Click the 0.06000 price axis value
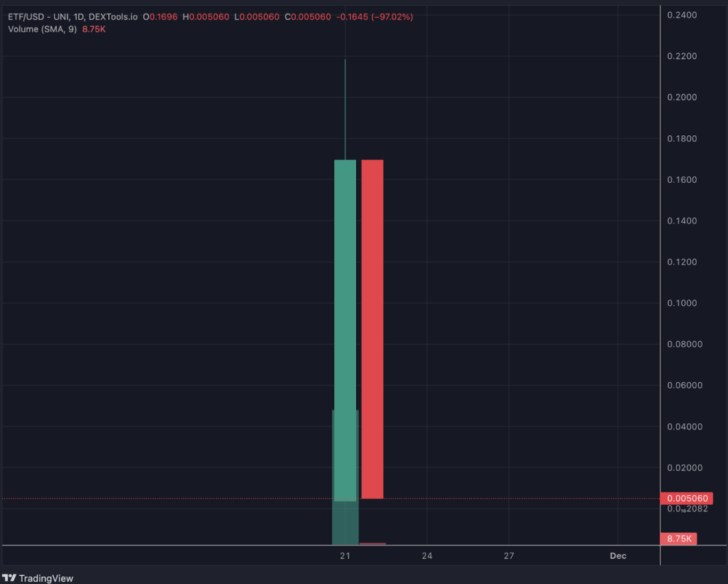 coord(685,385)
